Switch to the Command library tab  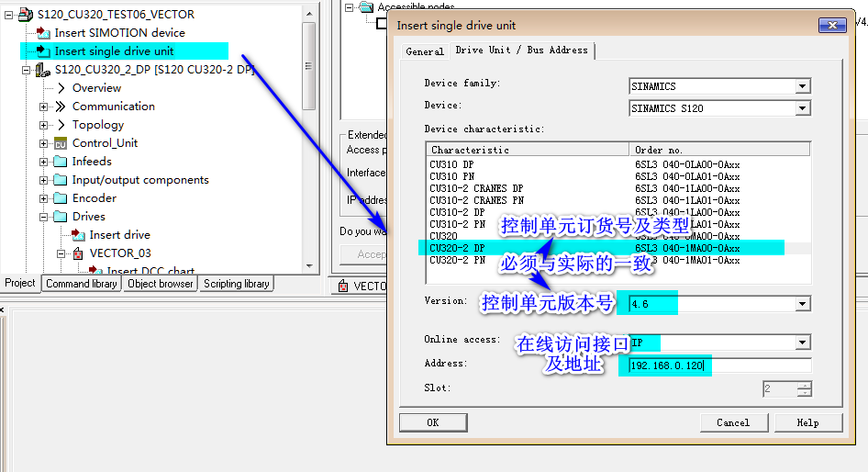click(x=82, y=284)
